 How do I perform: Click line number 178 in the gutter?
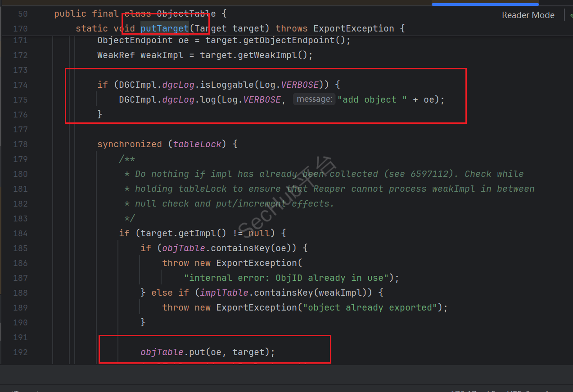[20, 144]
